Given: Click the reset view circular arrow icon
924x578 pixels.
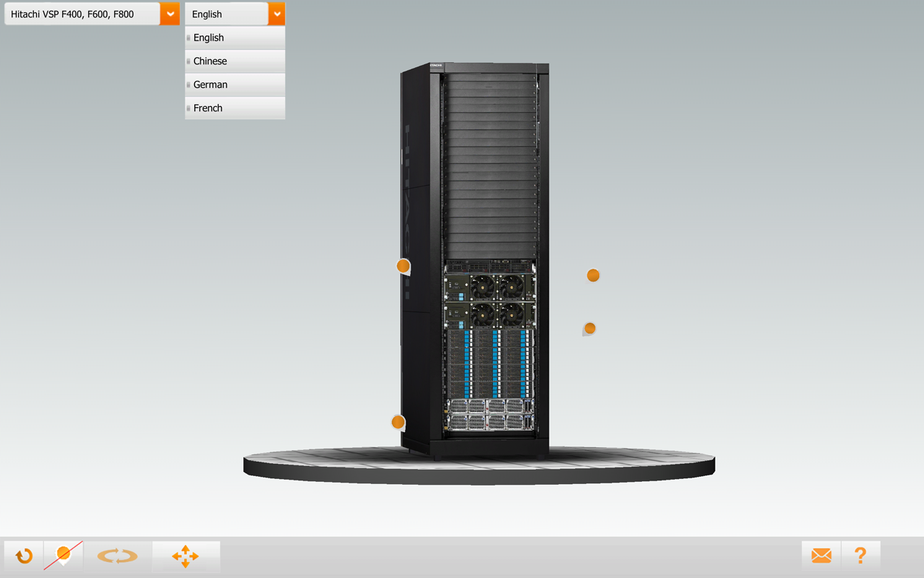Looking at the screenshot, I should click(24, 556).
